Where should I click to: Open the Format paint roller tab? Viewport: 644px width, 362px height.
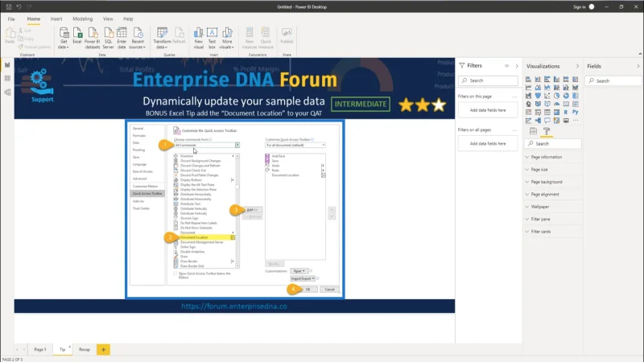point(547,131)
